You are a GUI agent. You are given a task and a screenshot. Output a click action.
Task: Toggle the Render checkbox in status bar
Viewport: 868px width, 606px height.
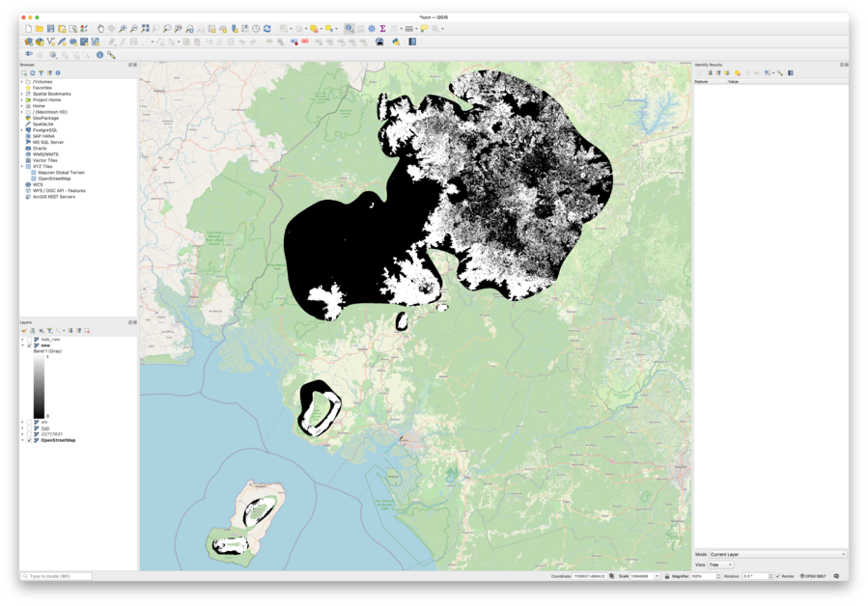click(778, 576)
